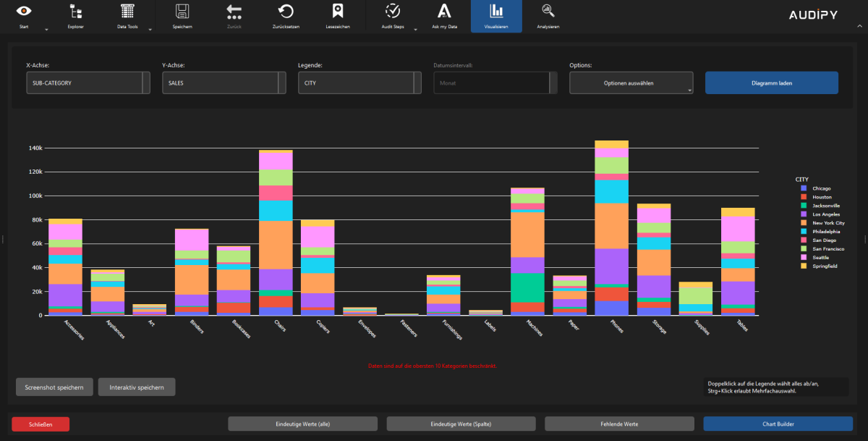Viewport: 868px width, 441px height.
Task: Click the Start eye icon
Action: (x=25, y=11)
